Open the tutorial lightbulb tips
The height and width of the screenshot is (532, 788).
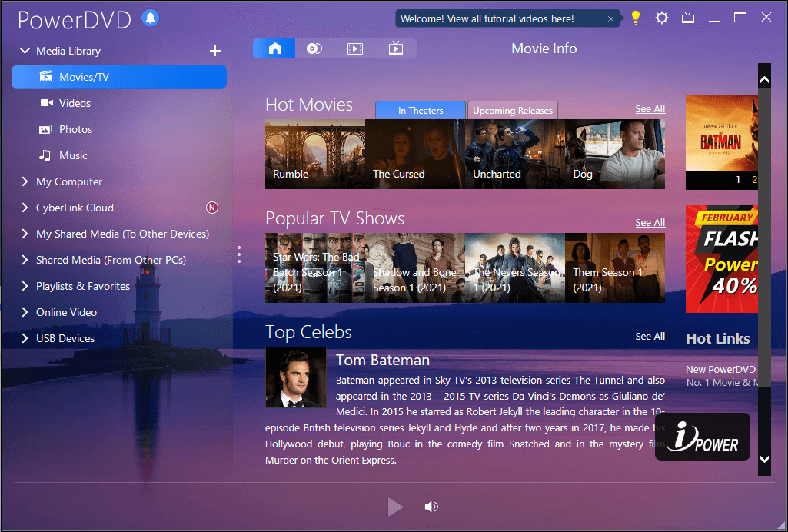(635, 16)
